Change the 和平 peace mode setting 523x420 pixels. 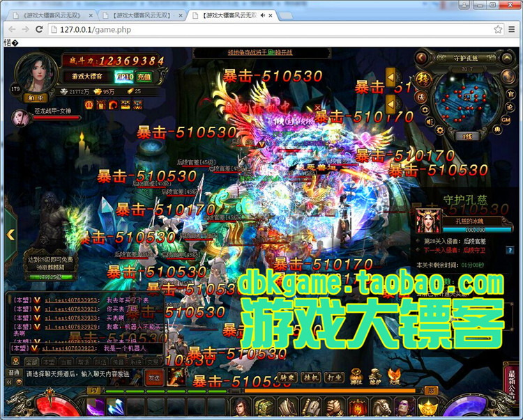click(36, 98)
